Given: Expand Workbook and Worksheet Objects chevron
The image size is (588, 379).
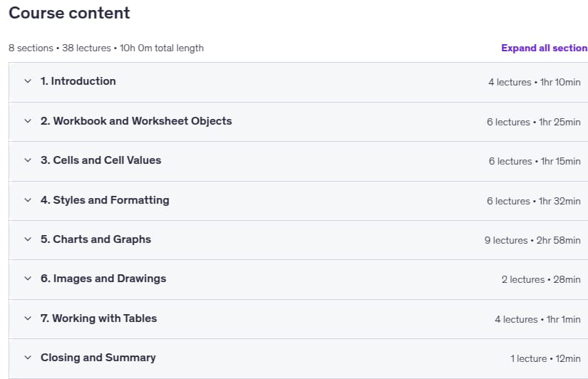Looking at the screenshot, I should coord(28,120).
